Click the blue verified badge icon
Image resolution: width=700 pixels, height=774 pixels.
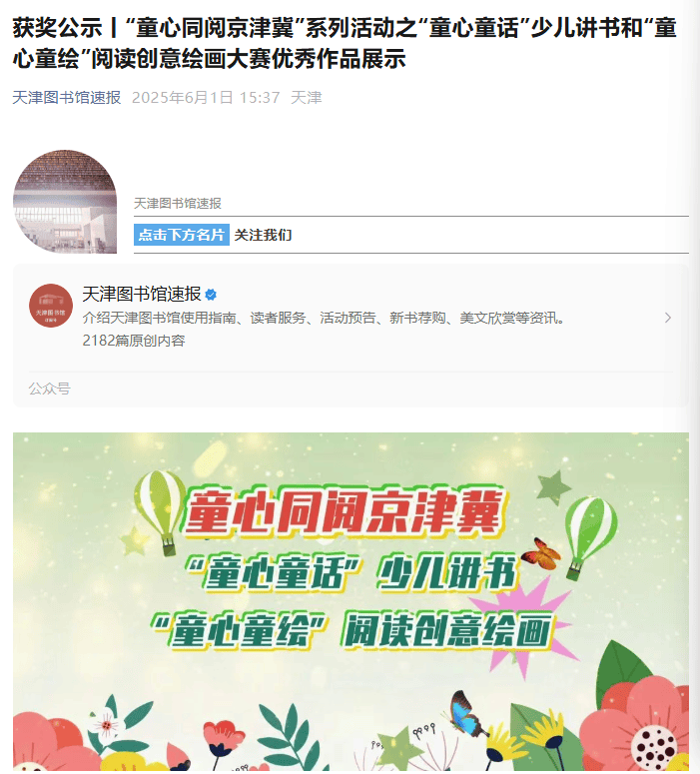click(x=211, y=295)
